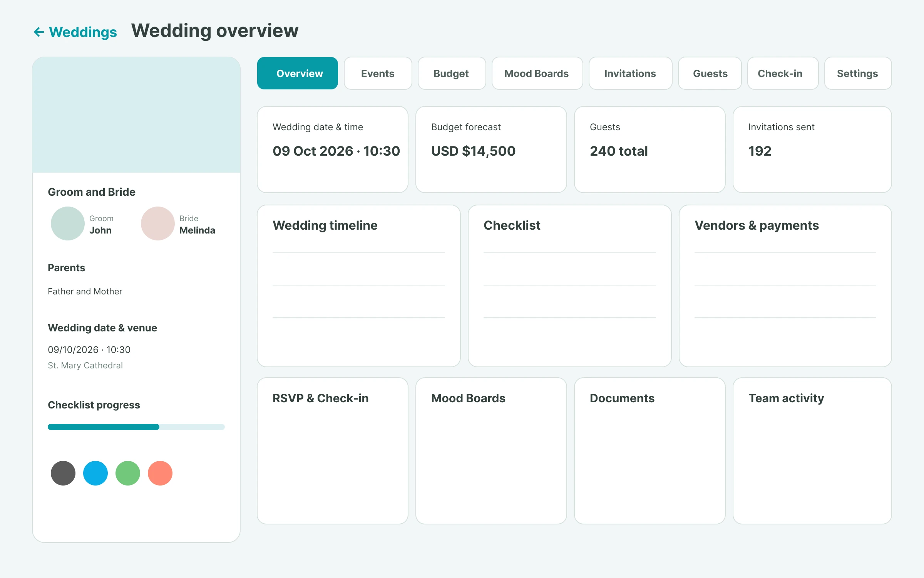This screenshot has height=578, width=924.
Task: Click the wedding cover image placeholder
Action: pos(136,115)
